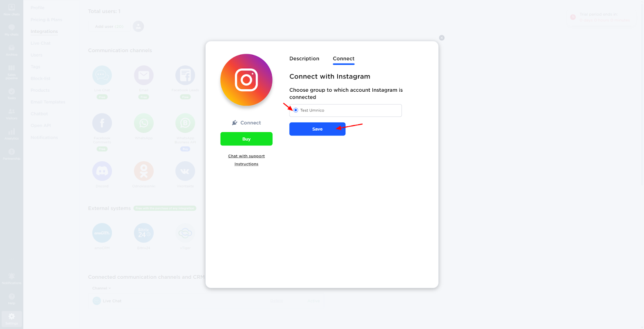This screenshot has width=644, height=329.
Task: Select the Bitrix24 external system icon
Action: point(144,233)
